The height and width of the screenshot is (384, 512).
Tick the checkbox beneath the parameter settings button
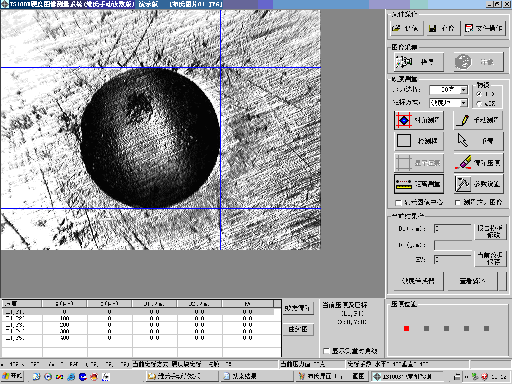click(x=457, y=202)
